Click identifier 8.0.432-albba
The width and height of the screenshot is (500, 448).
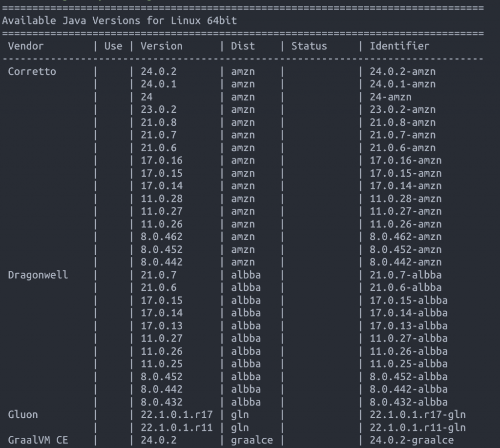pyautogui.click(x=409, y=402)
